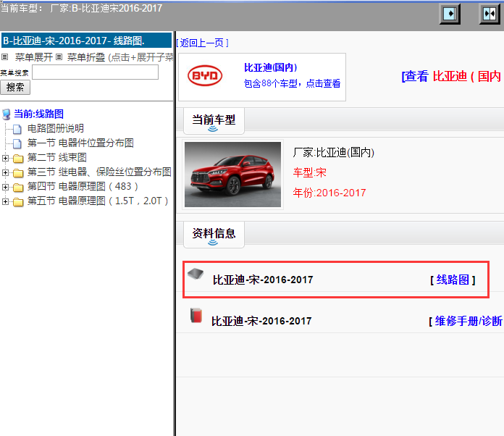The height and width of the screenshot is (436, 504).
Task: Select 第二节 线束图 tree label
Action: [x=57, y=157]
